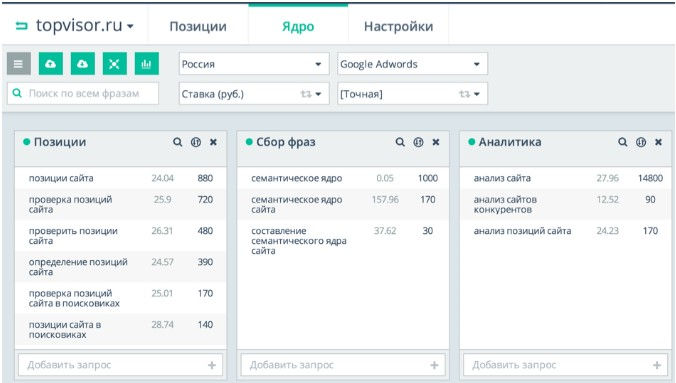Switch to the Позиции tab

coord(198,26)
